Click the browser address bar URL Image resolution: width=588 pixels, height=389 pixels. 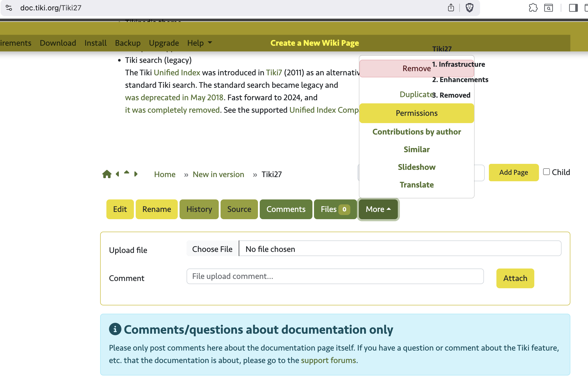point(51,8)
